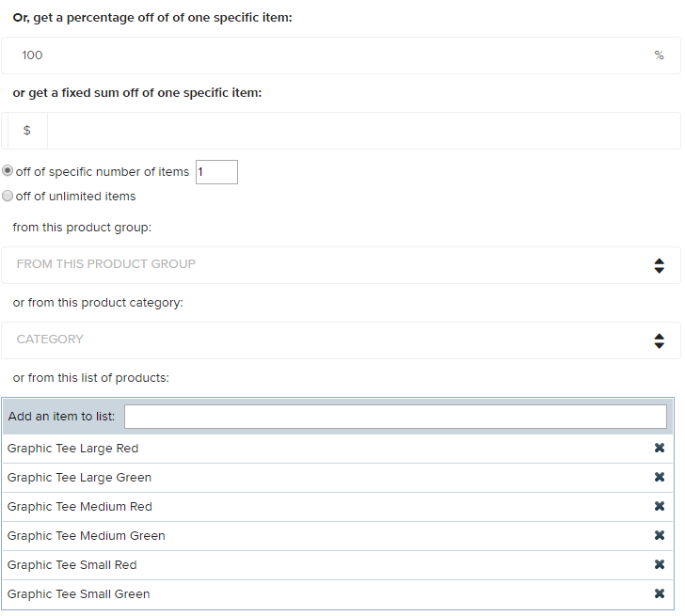Image resolution: width=685 pixels, height=616 pixels.
Task: Click the percentage off input field
Action: [341, 55]
